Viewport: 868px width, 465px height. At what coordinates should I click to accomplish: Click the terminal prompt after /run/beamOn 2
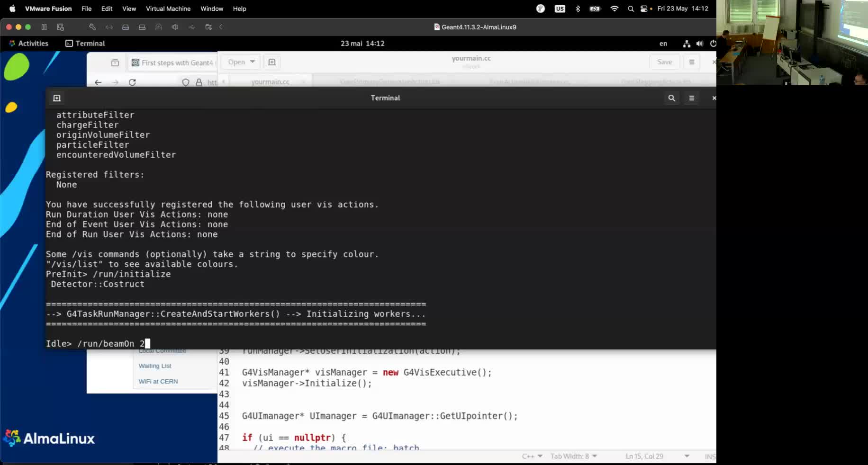point(147,343)
